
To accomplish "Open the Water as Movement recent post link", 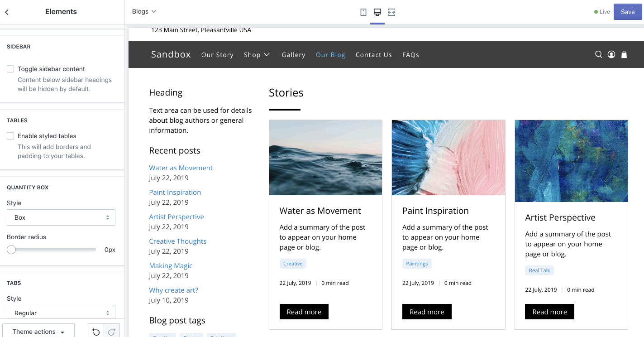I will pos(181,168).
